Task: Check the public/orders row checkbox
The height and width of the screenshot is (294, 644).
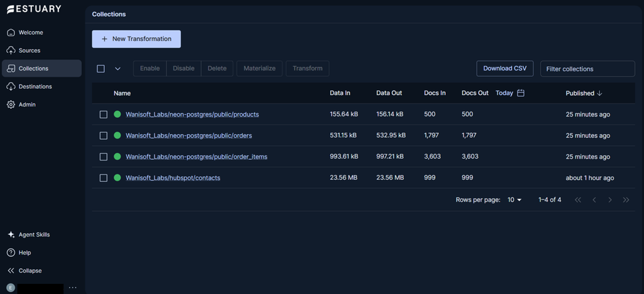Action: (104, 135)
